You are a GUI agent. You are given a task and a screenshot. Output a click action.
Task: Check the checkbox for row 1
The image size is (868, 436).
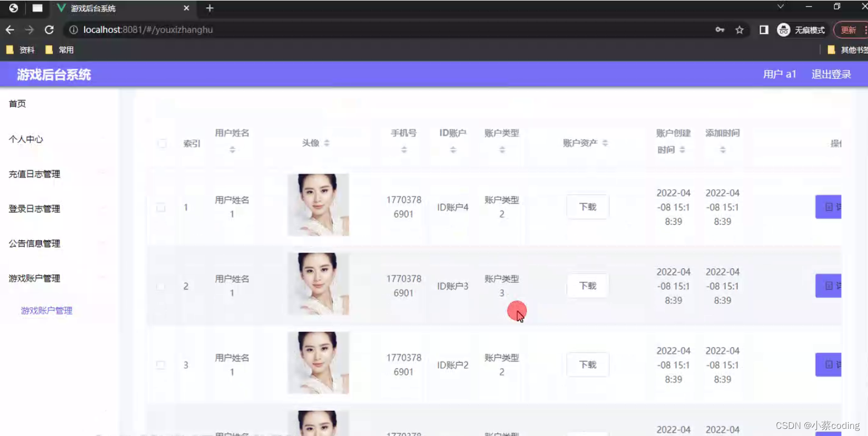[161, 207]
